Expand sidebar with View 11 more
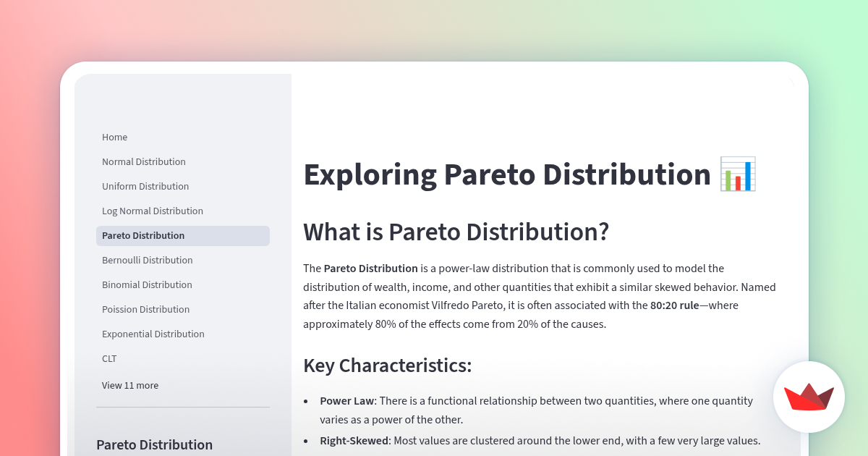 [x=130, y=386]
